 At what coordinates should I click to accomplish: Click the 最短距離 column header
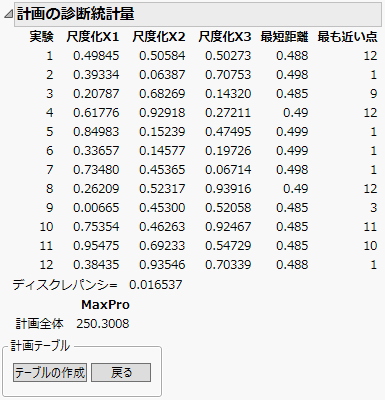click(284, 37)
